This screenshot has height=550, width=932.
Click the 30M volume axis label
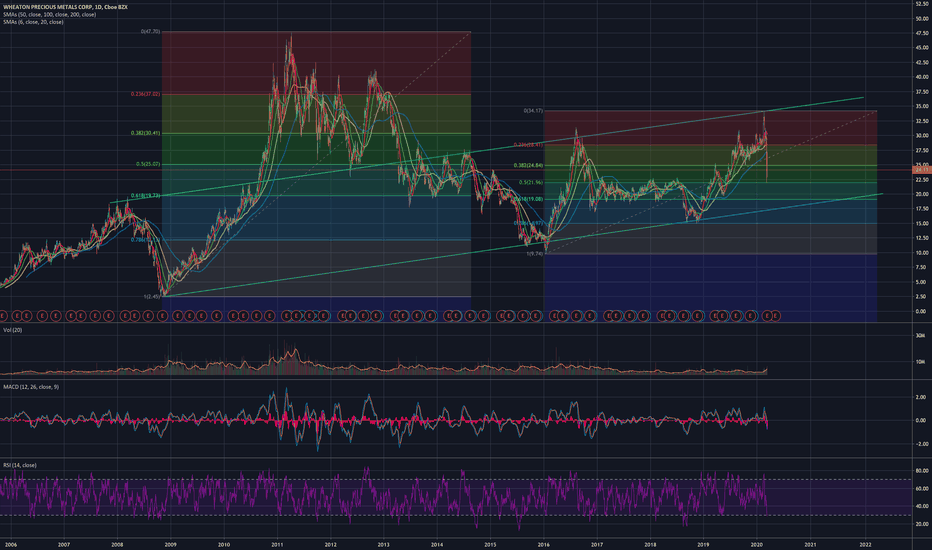pyautogui.click(x=920, y=335)
